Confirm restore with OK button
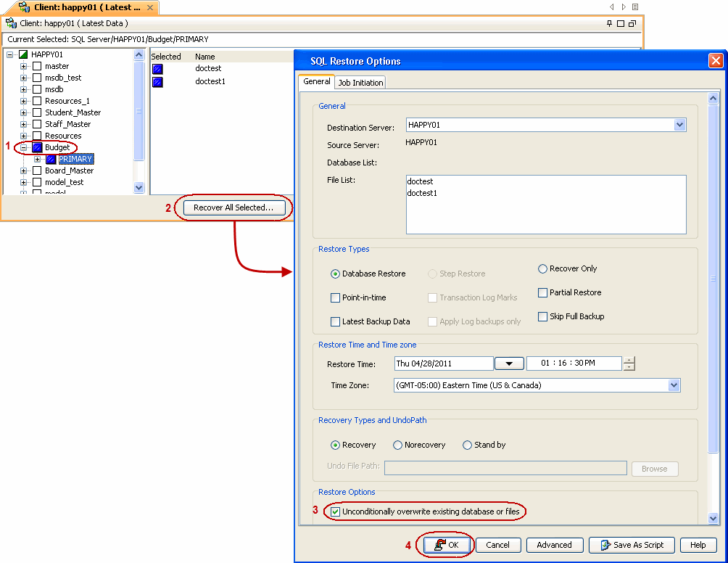This screenshot has height=563, width=728. [447, 545]
